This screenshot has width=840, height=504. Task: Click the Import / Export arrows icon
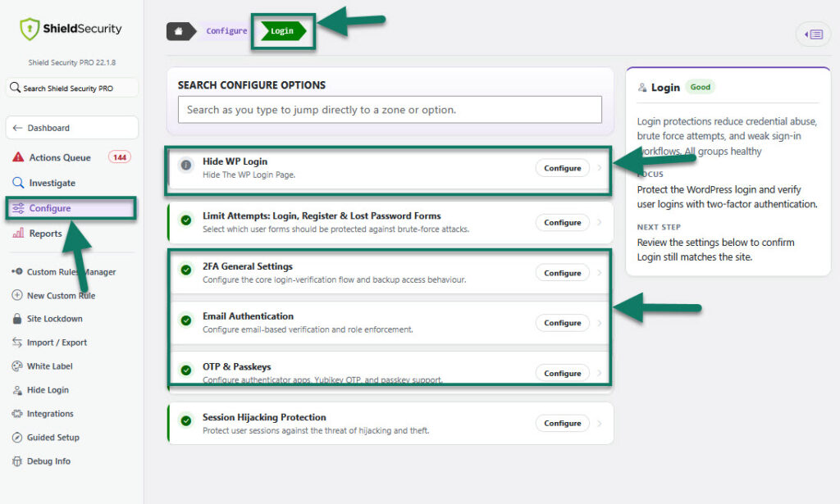coord(17,342)
